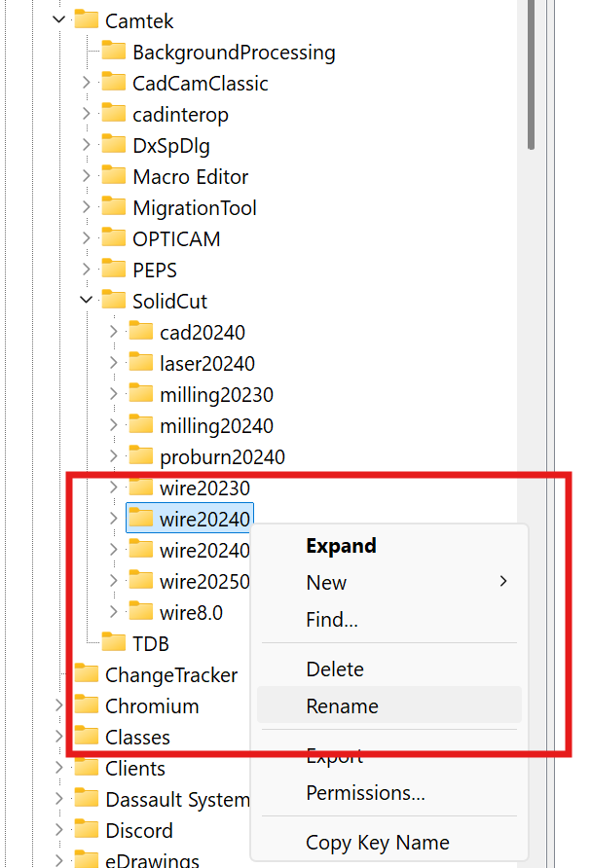Open Permissions... from the context menu
Viewport: 591px width, 868px height.
(365, 793)
